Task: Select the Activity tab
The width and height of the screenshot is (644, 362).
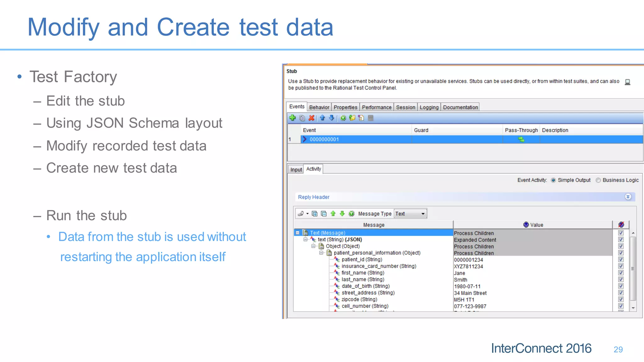Action: 314,169
